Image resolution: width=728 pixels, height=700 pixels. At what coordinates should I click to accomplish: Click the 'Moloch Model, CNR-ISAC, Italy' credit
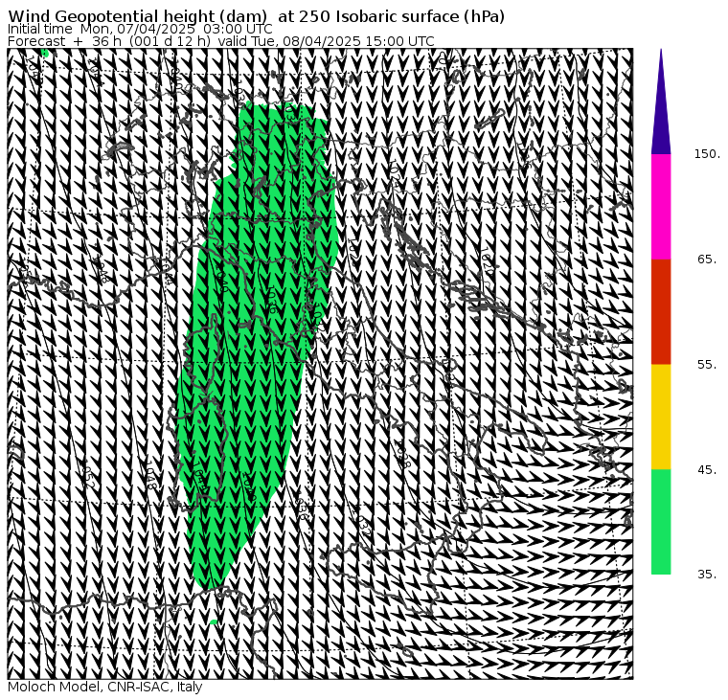pos(105,687)
